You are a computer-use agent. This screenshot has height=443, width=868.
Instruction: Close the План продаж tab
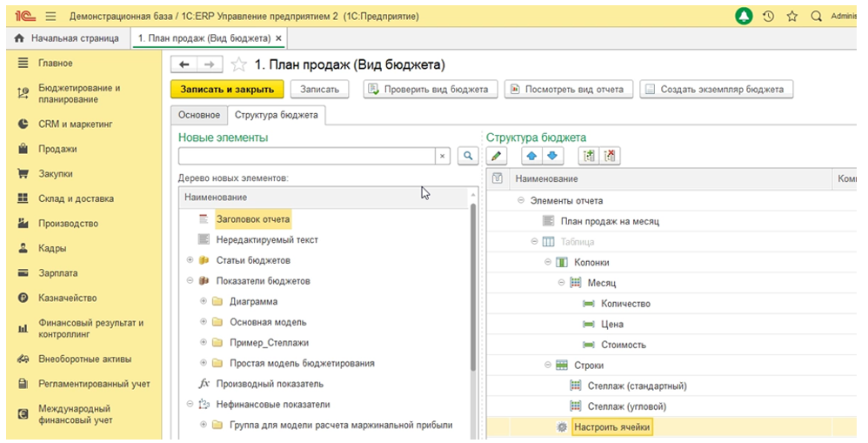[278, 38]
